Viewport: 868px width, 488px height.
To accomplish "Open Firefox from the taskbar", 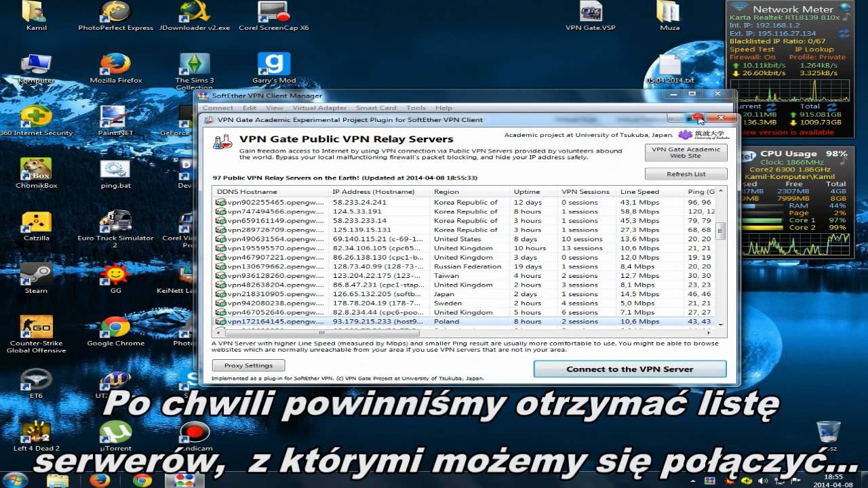I will (x=100, y=480).
